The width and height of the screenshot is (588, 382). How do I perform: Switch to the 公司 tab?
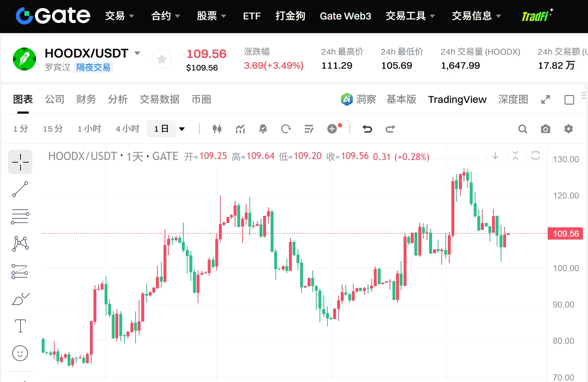(x=55, y=99)
